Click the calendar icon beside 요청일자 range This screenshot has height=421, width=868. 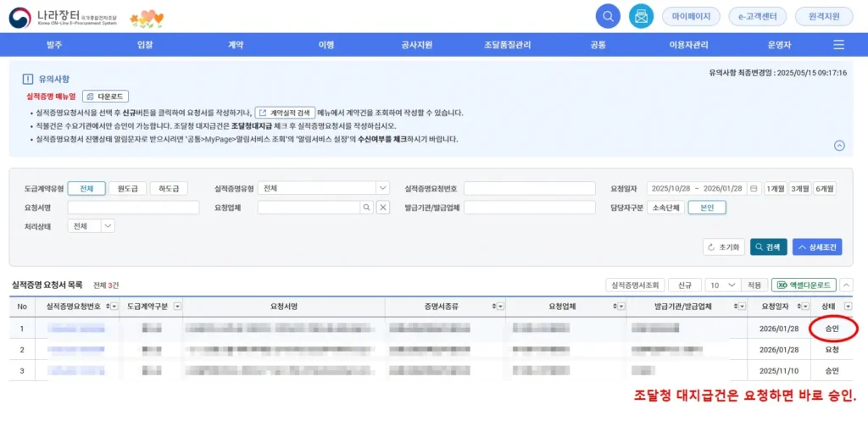(x=754, y=188)
